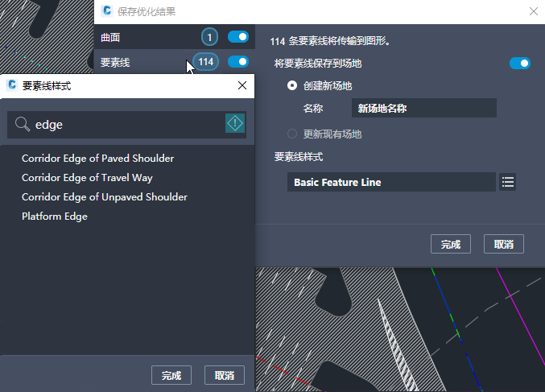This screenshot has width=545, height=392.
Task: Click the 新场地名称 name field
Action: click(x=424, y=108)
